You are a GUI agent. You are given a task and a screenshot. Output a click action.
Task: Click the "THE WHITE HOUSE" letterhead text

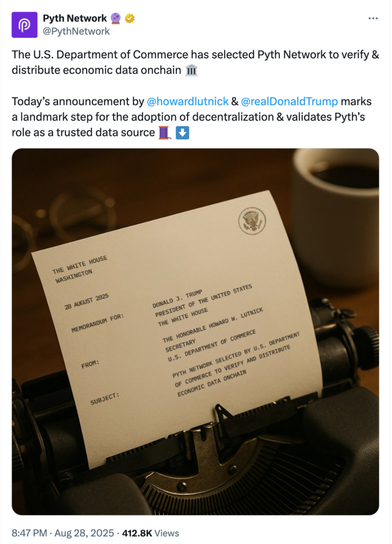(x=80, y=264)
